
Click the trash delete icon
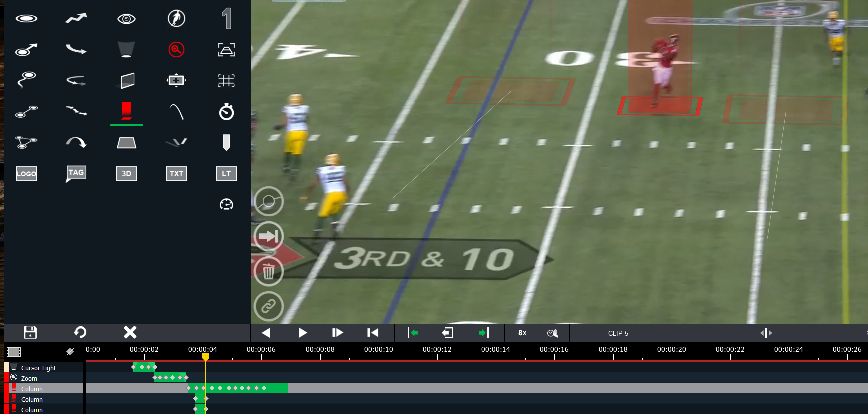point(269,271)
